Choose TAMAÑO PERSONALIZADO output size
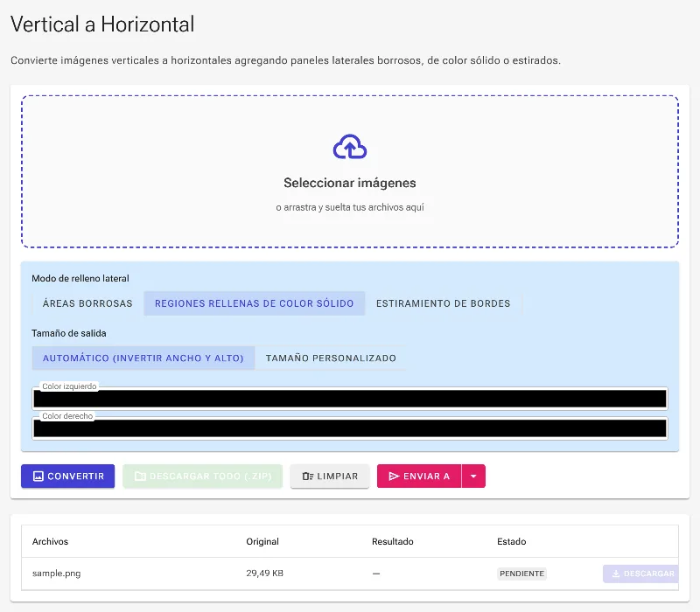This screenshot has height=612, width=700. (331, 358)
